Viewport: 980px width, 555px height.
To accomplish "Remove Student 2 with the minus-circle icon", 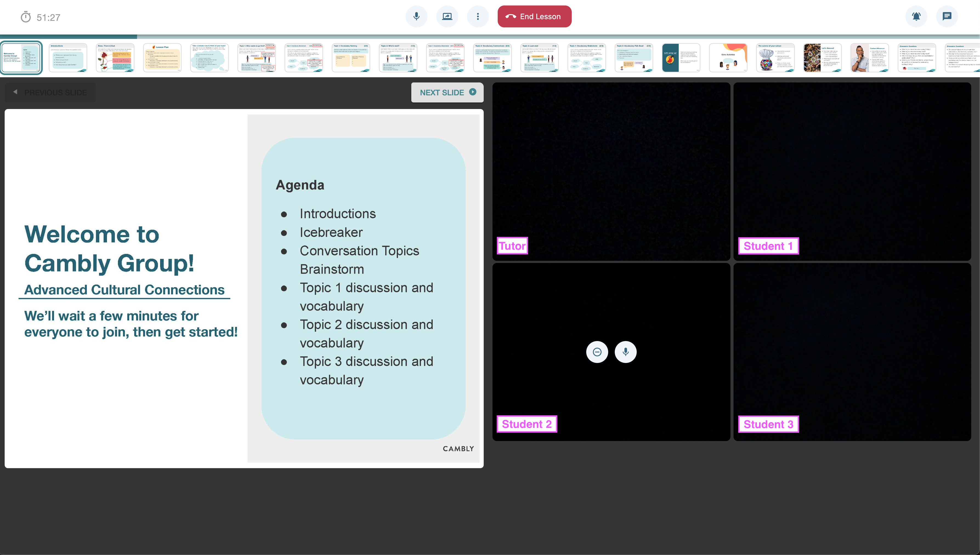I will click(597, 352).
